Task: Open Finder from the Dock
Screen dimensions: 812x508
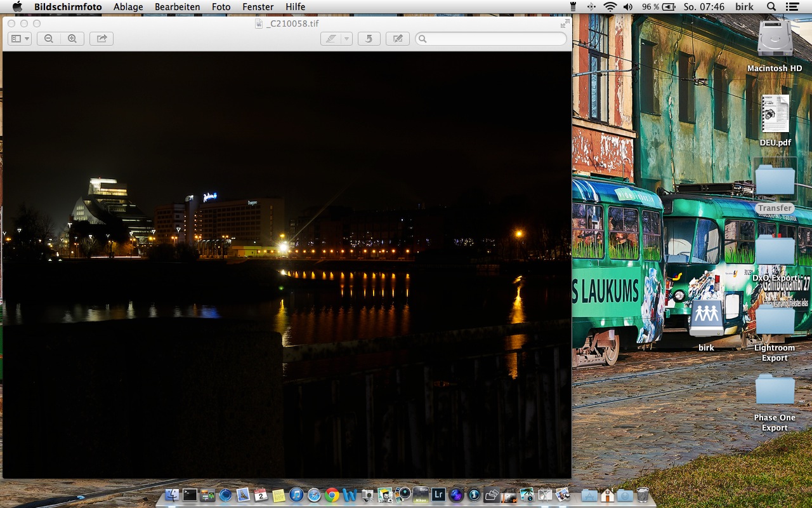Action: (172, 495)
